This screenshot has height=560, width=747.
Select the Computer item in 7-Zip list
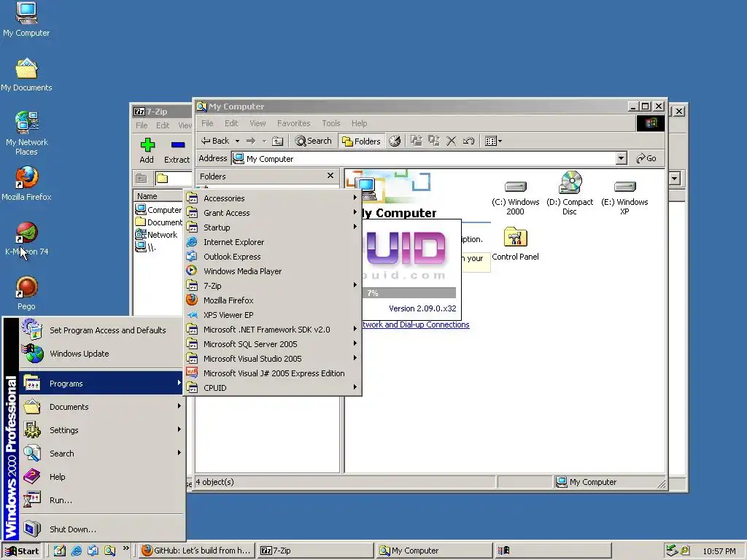(158, 210)
